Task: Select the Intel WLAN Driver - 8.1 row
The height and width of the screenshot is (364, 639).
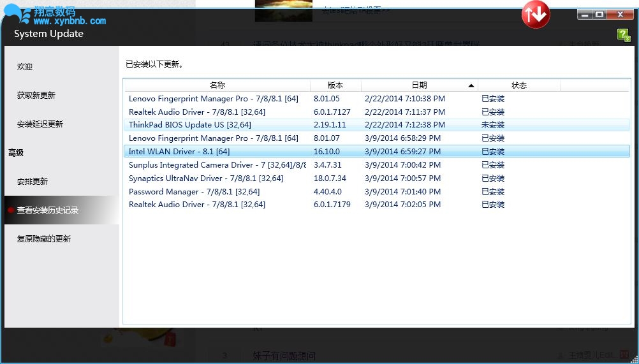Action: coord(376,152)
